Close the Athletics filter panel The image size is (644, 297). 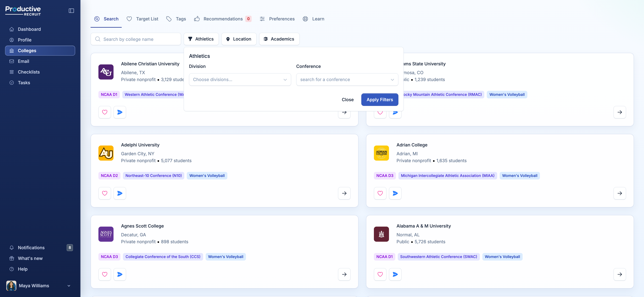347,100
